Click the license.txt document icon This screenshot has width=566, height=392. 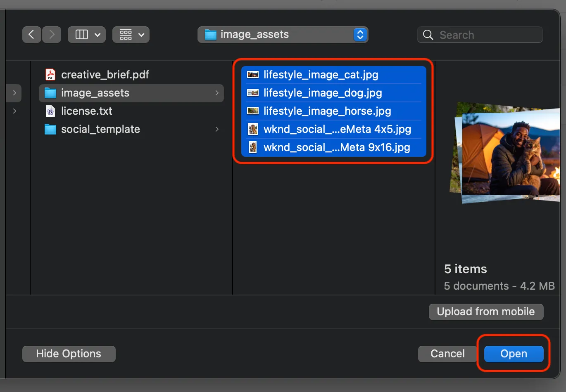click(50, 111)
